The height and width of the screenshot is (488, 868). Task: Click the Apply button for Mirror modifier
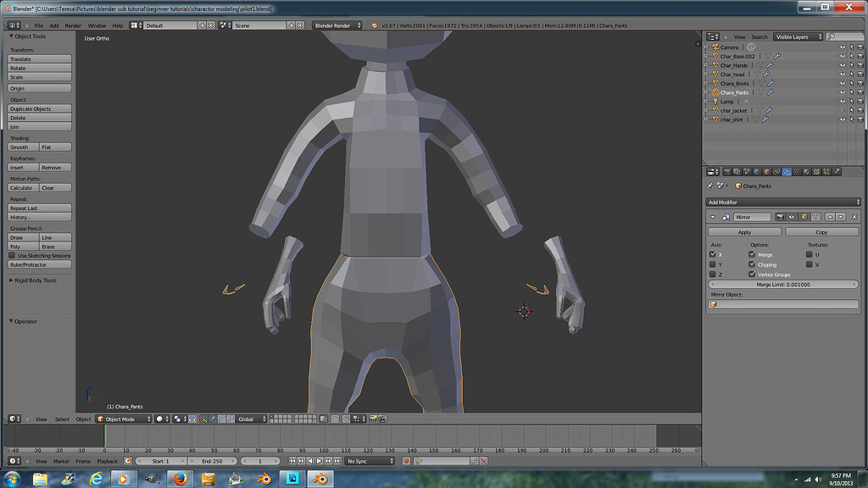[x=744, y=232]
